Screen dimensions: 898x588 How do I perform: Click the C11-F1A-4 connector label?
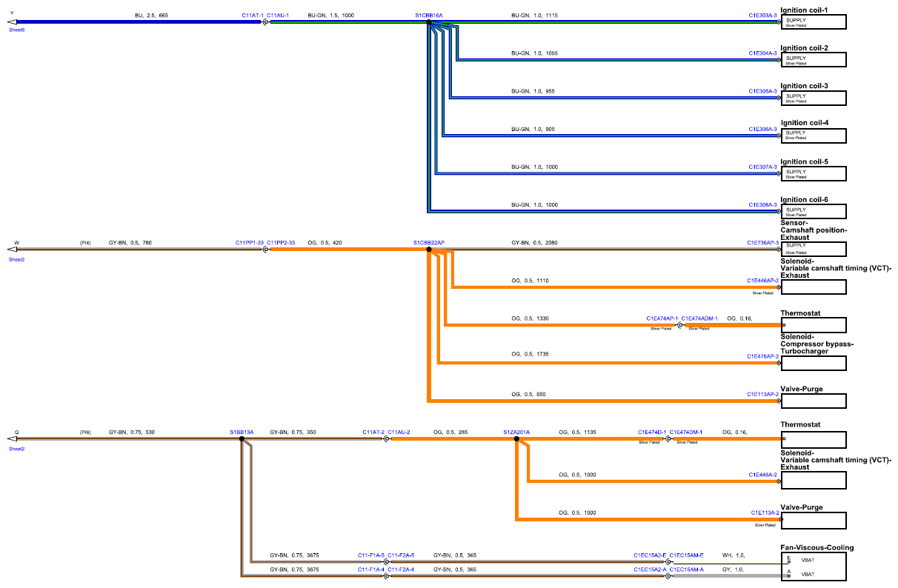coord(371,569)
